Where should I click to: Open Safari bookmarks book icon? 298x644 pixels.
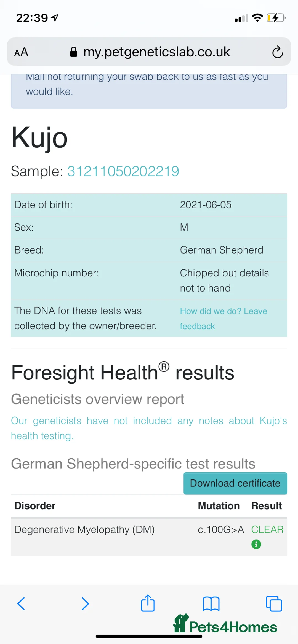coord(211,603)
